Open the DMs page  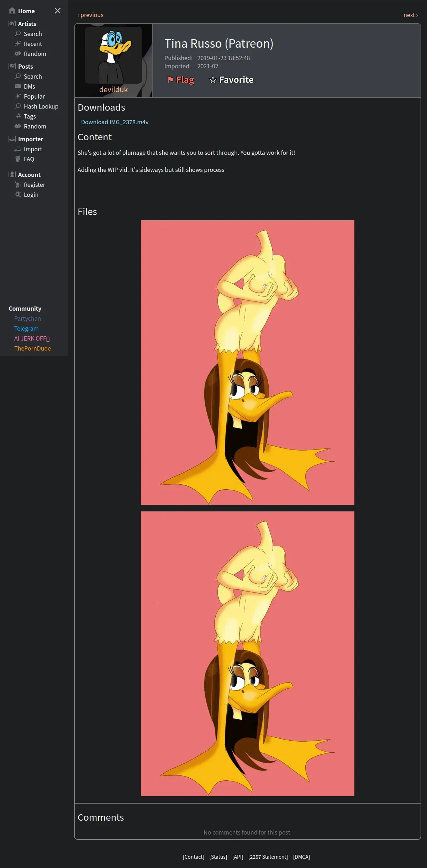(30, 86)
